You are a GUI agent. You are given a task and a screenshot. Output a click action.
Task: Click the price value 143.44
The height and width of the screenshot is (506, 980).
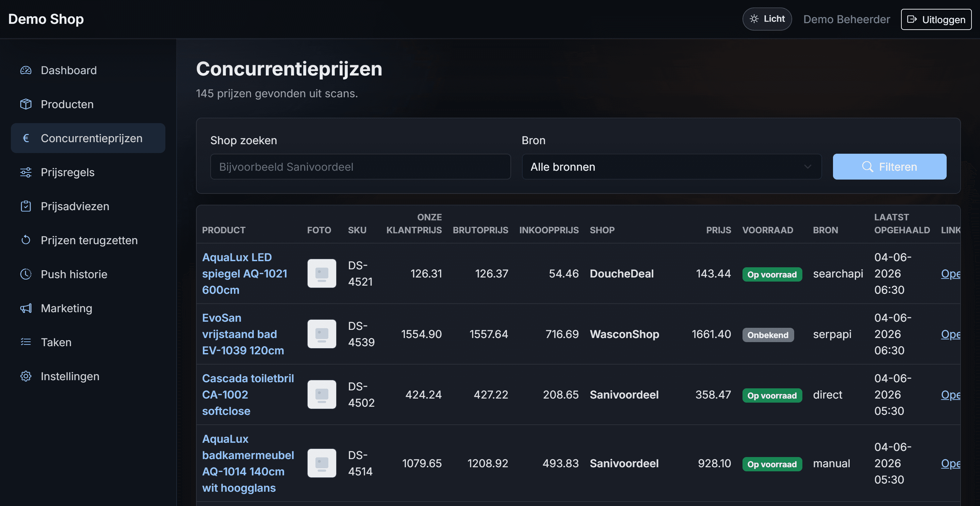(x=713, y=274)
